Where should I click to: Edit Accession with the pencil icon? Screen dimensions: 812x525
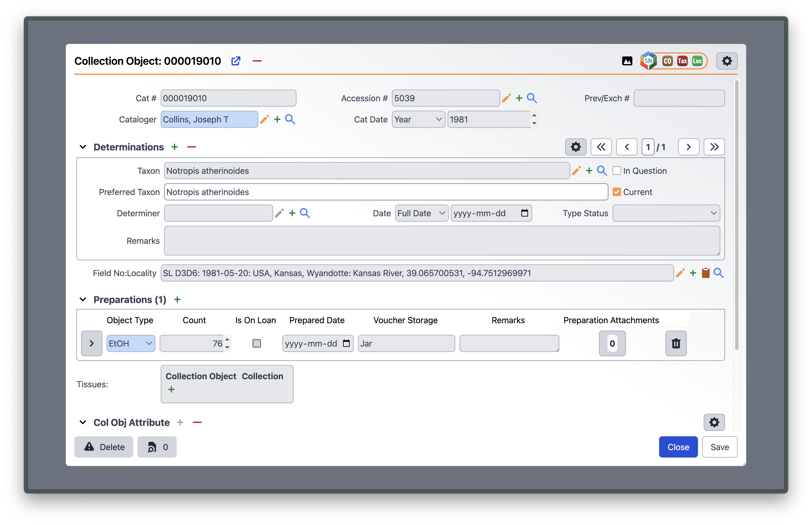506,98
